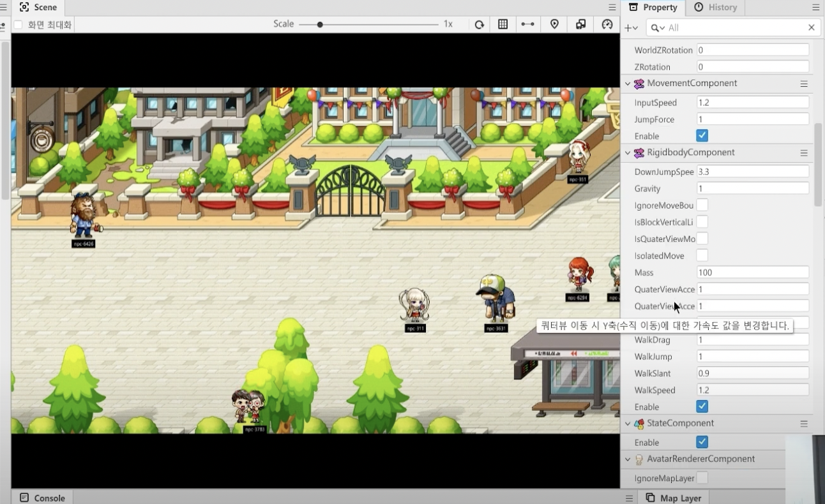Image resolution: width=825 pixels, height=504 pixels.
Task: Enable the IsBlockVerticalLi checkbox
Action: pyautogui.click(x=702, y=221)
